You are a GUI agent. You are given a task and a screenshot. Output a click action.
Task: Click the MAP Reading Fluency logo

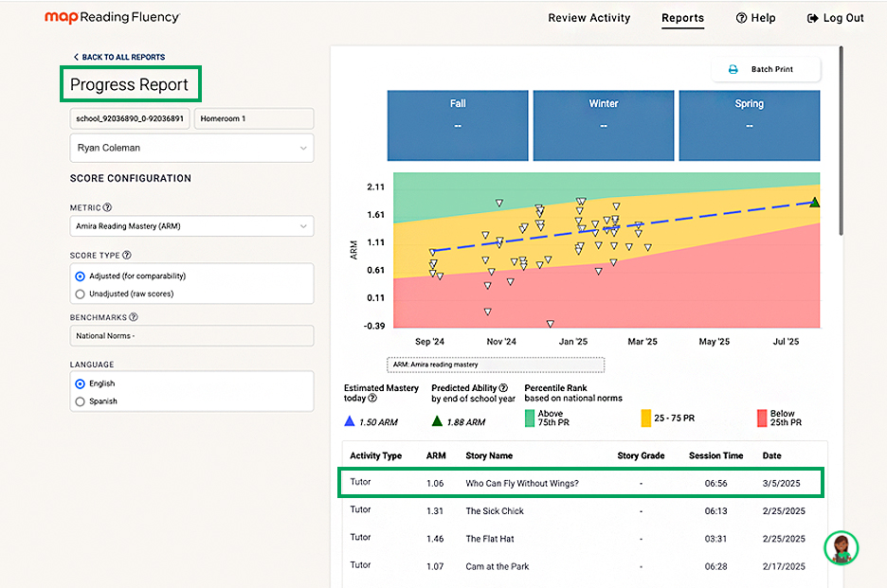click(113, 18)
